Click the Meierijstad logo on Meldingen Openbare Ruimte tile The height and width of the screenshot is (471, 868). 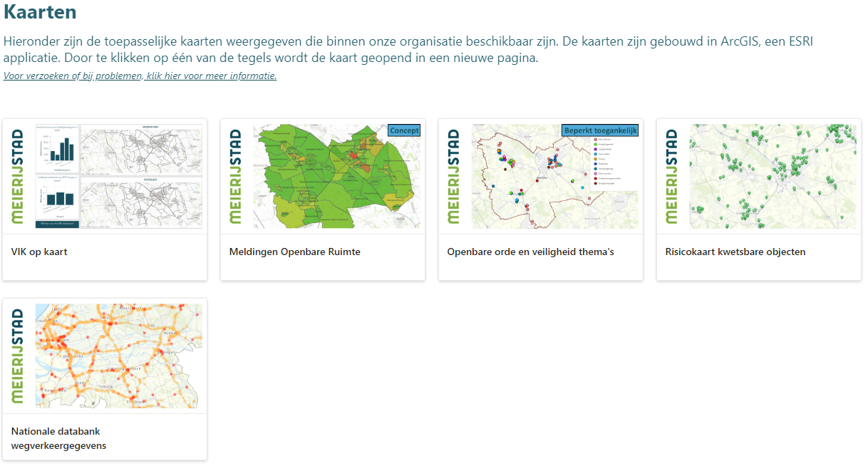coord(236,177)
